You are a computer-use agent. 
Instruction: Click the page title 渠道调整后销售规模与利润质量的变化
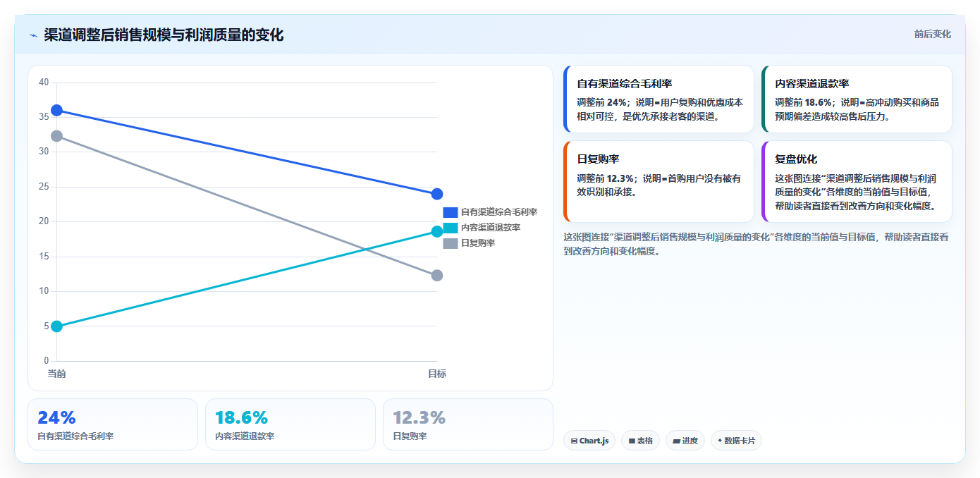164,35
